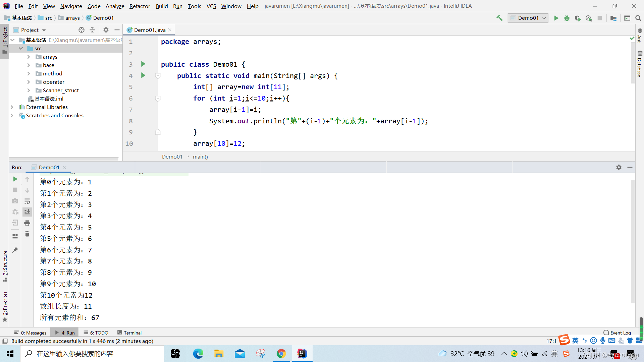Image resolution: width=644 pixels, height=362 pixels.
Task: Expand Scratches and Consoles node
Action: click(12, 115)
